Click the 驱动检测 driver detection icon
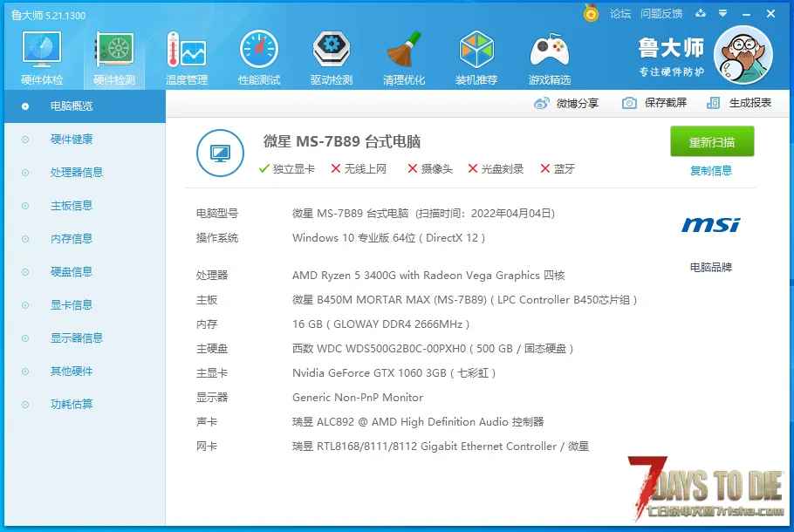This screenshot has height=532, width=794. pyautogui.click(x=332, y=49)
